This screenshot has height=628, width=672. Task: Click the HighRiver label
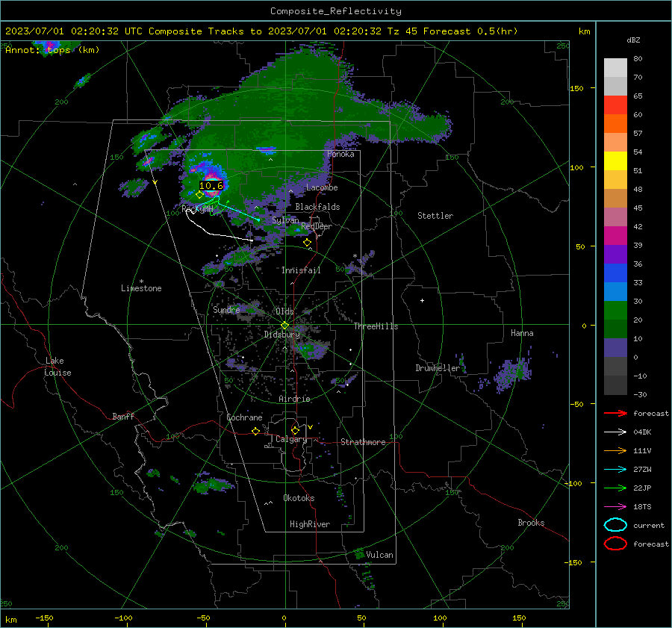click(x=310, y=524)
